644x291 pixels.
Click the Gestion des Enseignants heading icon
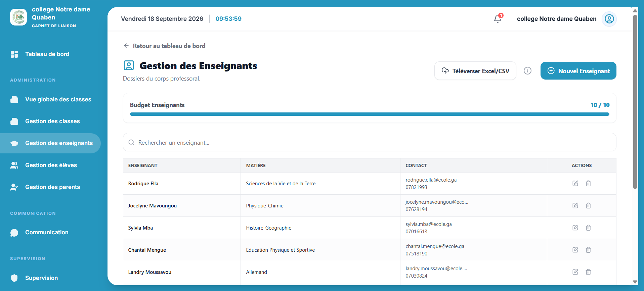[129, 65]
